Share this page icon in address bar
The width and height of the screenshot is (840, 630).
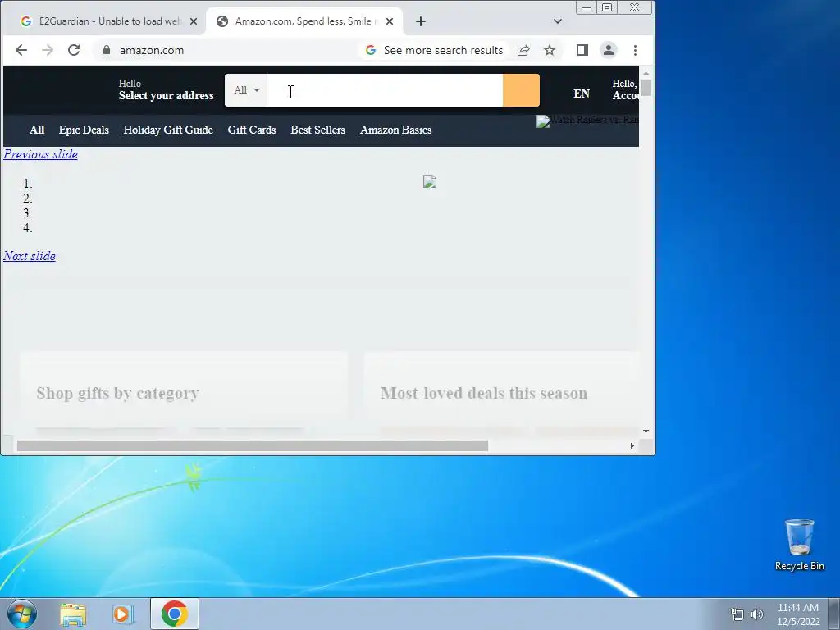click(x=523, y=50)
